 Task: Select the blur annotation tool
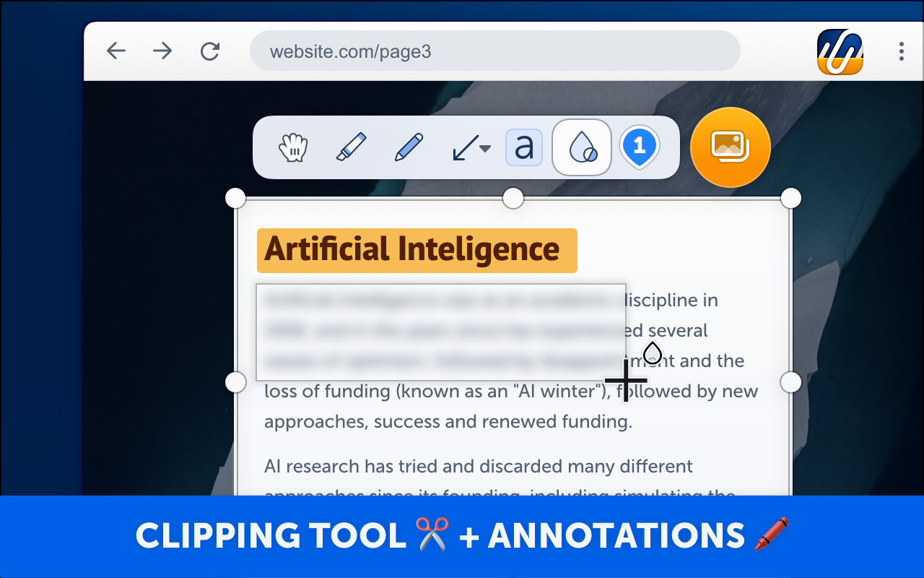581,147
